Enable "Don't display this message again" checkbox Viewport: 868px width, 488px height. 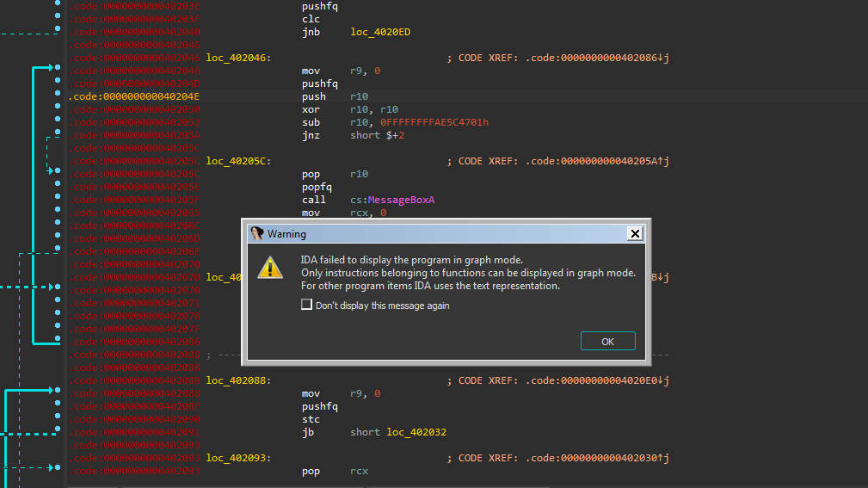tap(306, 305)
